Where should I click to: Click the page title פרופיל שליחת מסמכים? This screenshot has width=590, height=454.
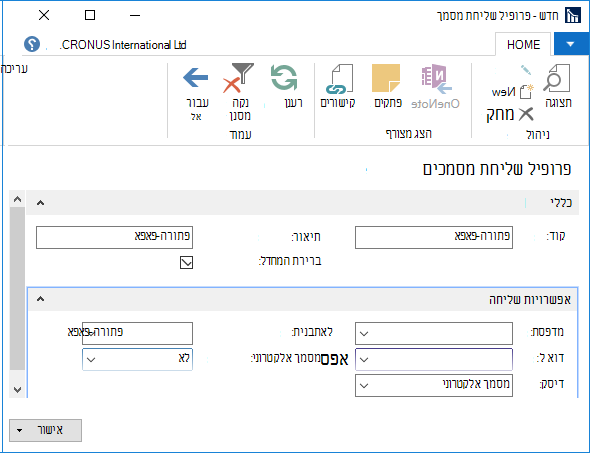click(496, 169)
